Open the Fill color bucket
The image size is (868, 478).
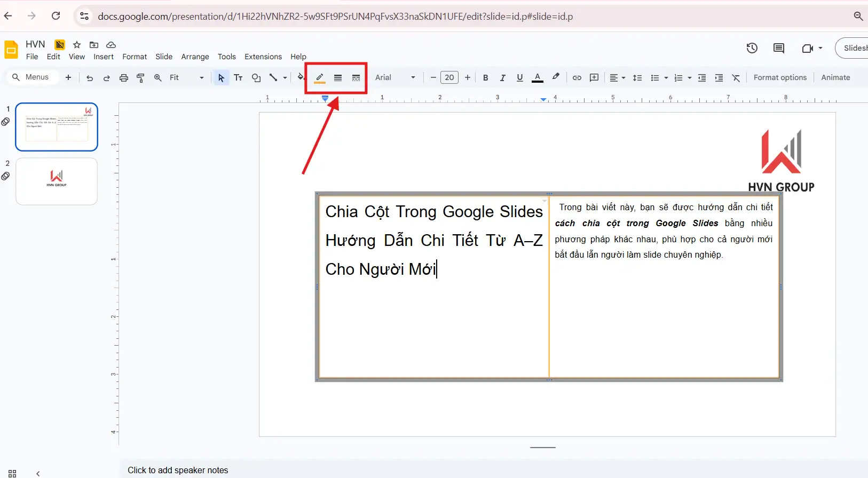(x=301, y=78)
